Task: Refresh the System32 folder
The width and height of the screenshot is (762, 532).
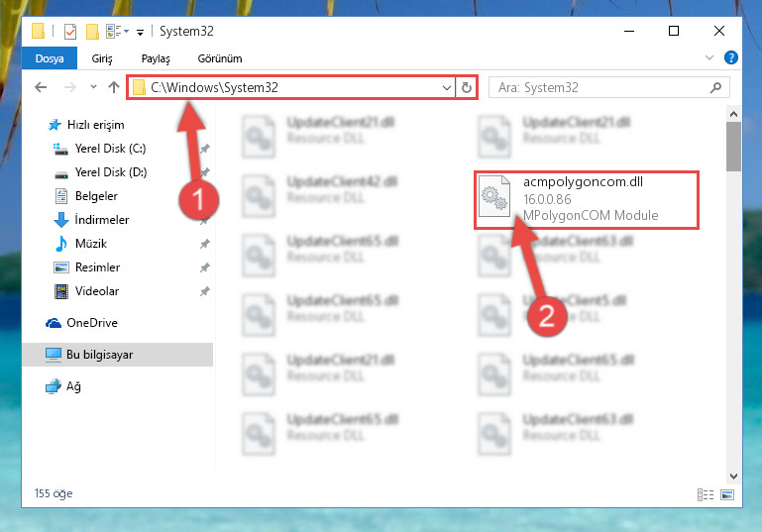Action: [x=467, y=88]
